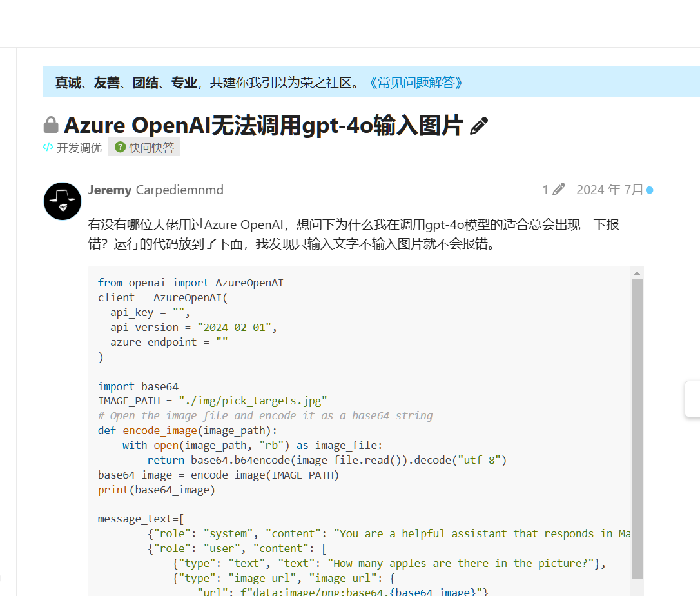Click the Carpediemnmd full name
This screenshot has width=700, height=596.
[x=179, y=190]
